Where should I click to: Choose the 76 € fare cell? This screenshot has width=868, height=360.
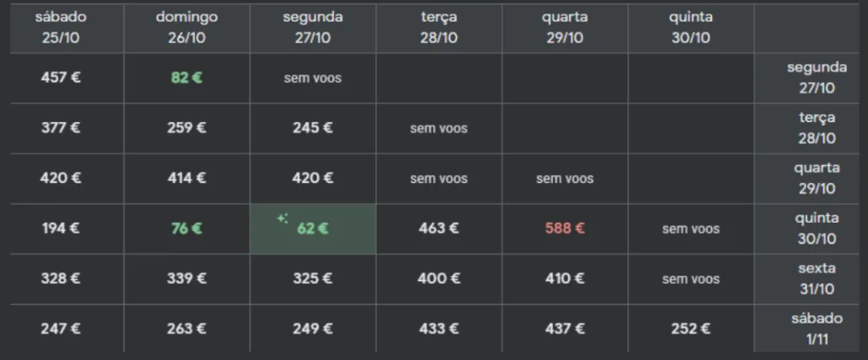click(x=186, y=228)
